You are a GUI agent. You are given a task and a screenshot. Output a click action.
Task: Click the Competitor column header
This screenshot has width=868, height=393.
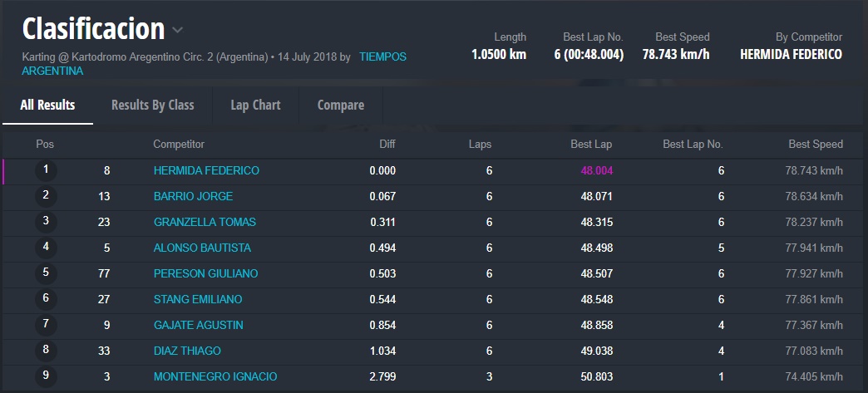(x=178, y=144)
